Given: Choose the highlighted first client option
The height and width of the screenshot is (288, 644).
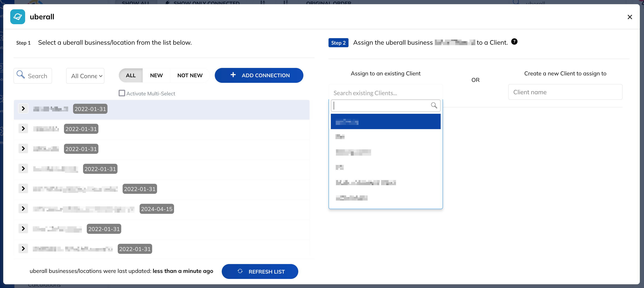Looking at the screenshot, I should (x=386, y=122).
